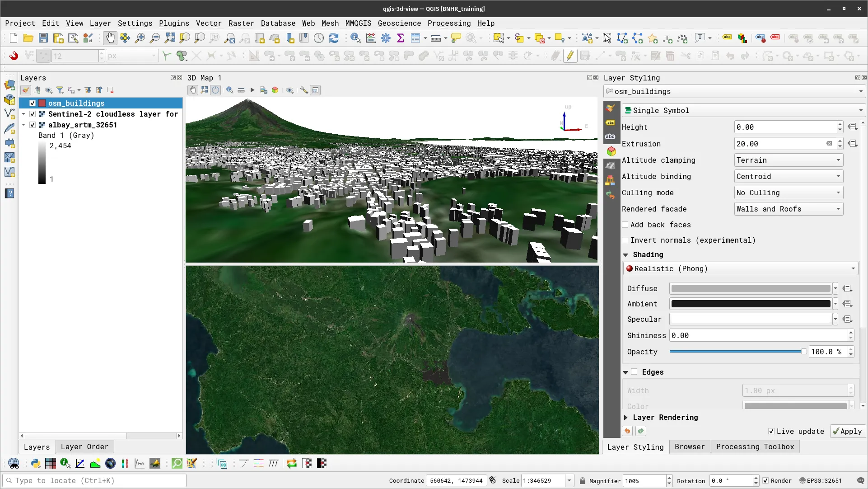The image size is (868, 489).
Task: Animate the 3D scene with the play button
Action: (x=252, y=90)
